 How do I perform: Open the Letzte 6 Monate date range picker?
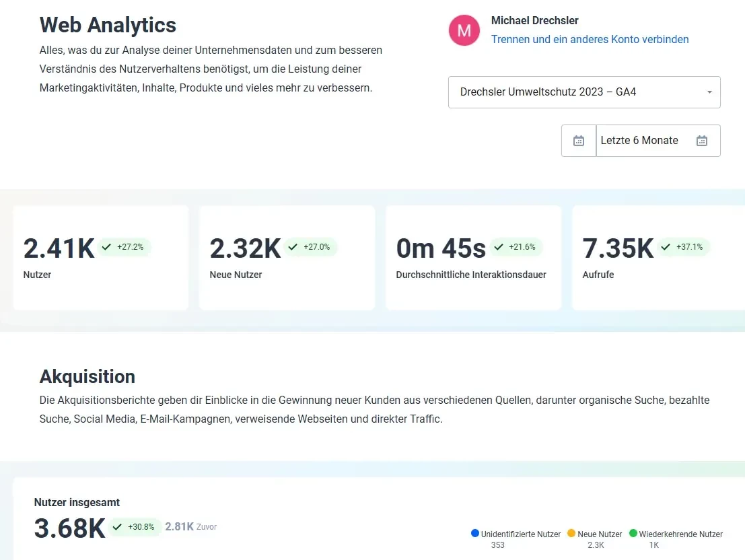coord(639,141)
